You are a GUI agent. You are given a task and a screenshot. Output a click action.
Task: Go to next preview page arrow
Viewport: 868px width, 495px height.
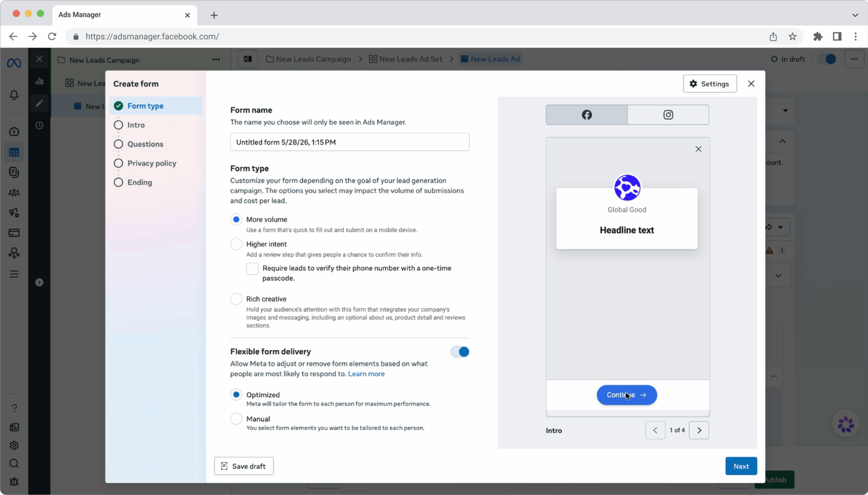699,431
